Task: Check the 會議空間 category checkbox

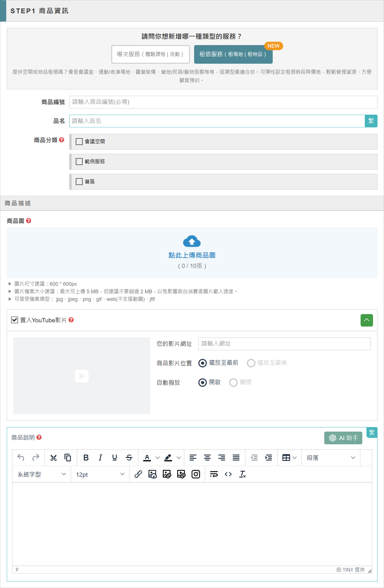Action: click(x=79, y=141)
